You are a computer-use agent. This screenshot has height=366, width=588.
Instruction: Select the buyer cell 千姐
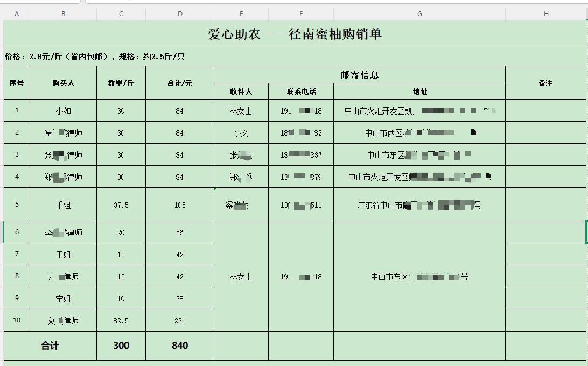63,205
